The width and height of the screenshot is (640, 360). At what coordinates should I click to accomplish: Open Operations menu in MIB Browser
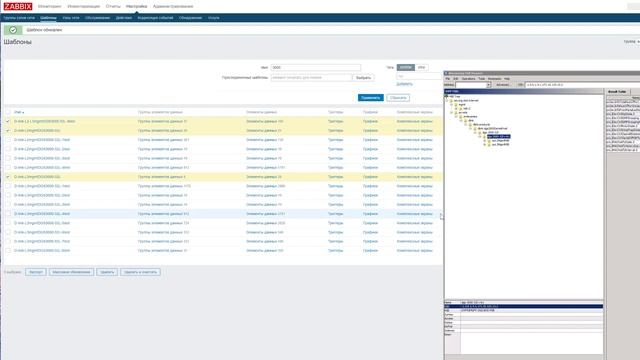[468, 78]
